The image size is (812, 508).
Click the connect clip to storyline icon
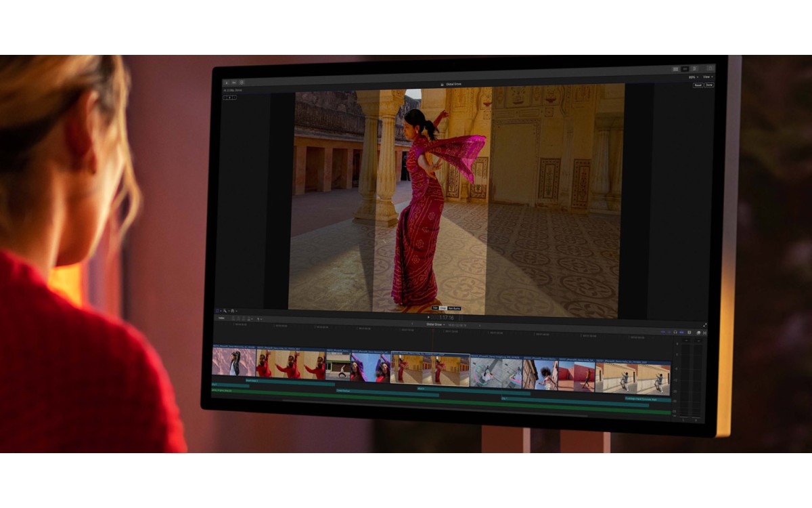coord(233,319)
